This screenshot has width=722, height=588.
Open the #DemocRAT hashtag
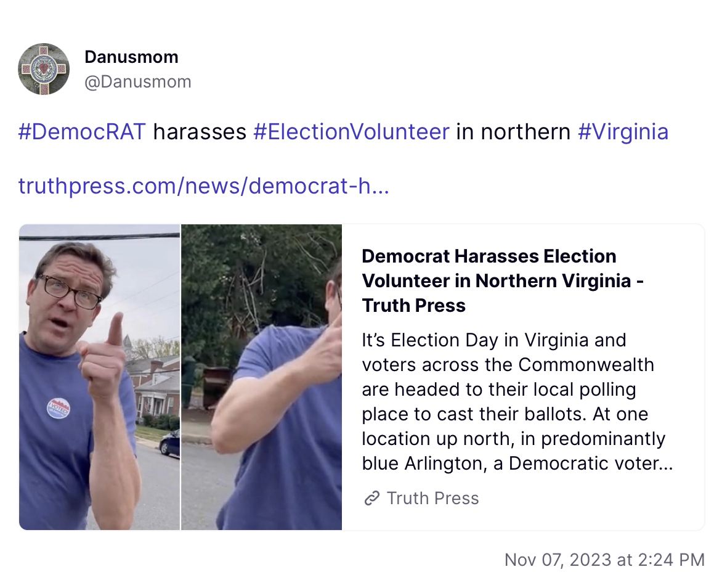pyautogui.click(x=82, y=132)
